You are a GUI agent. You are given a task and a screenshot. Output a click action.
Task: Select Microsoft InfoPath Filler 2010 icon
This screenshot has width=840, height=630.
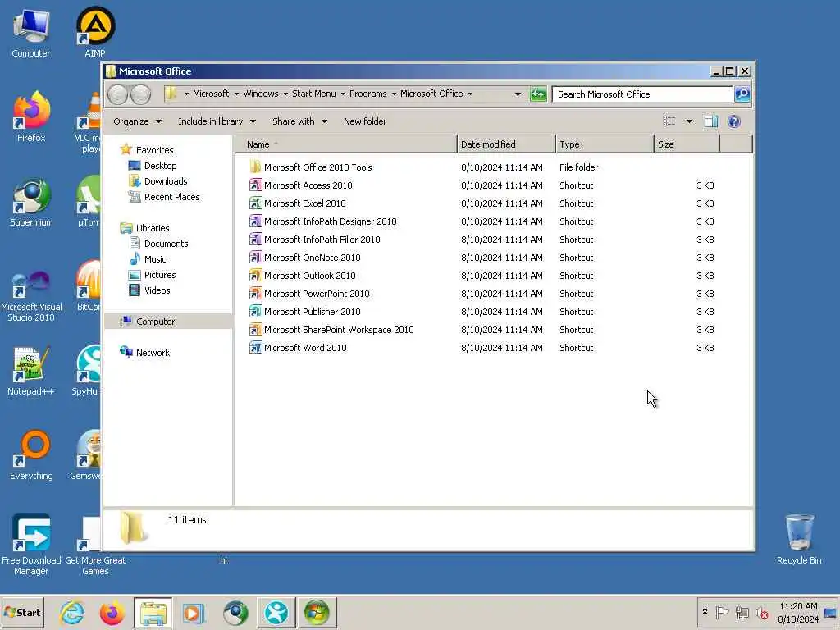[x=256, y=240]
